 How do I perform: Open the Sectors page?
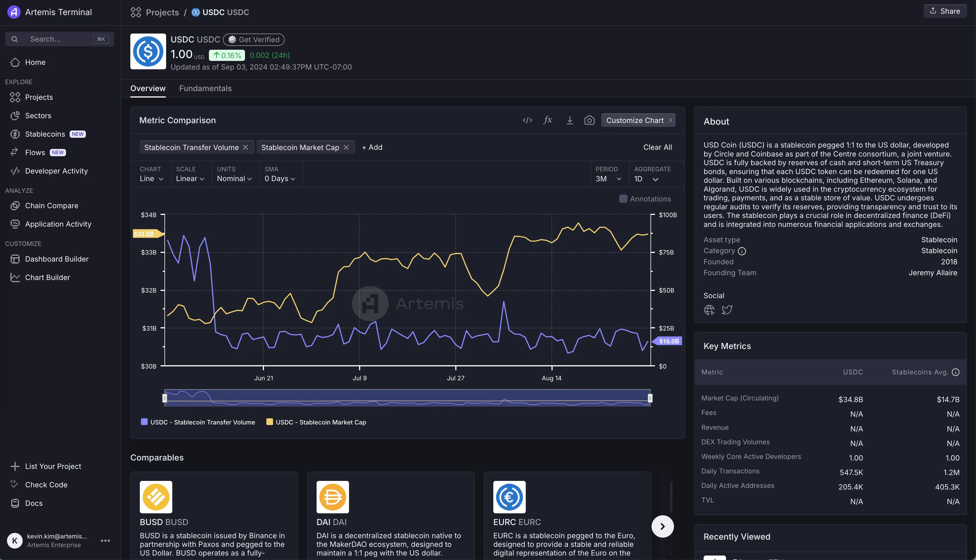38,116
